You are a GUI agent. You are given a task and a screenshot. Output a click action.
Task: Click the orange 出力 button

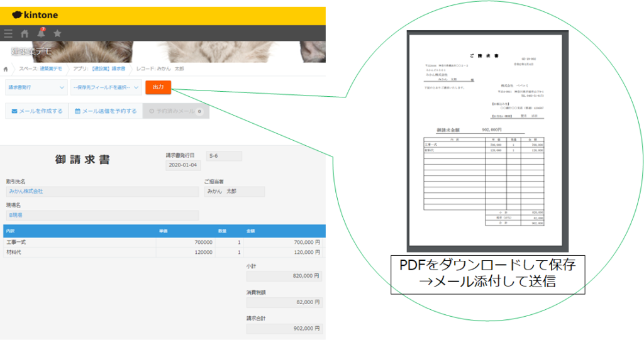(158, 87)
